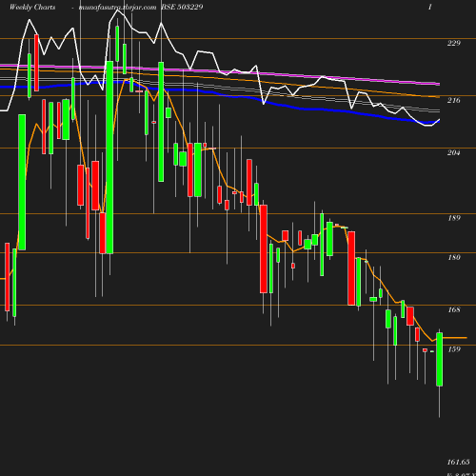The width and height of the screenshot is (476, 476).
Task: Click the 216 price axis label
Action: (x=453, y=100)
